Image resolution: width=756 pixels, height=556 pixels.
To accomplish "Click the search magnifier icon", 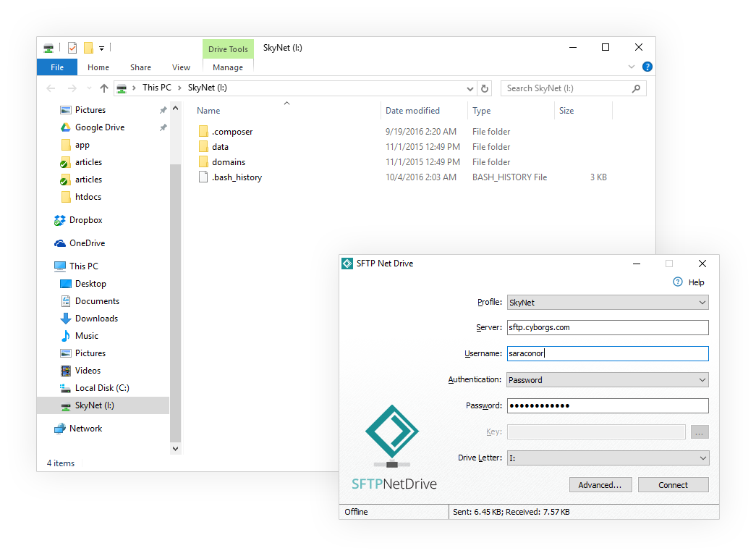I will tap(636, 88).
